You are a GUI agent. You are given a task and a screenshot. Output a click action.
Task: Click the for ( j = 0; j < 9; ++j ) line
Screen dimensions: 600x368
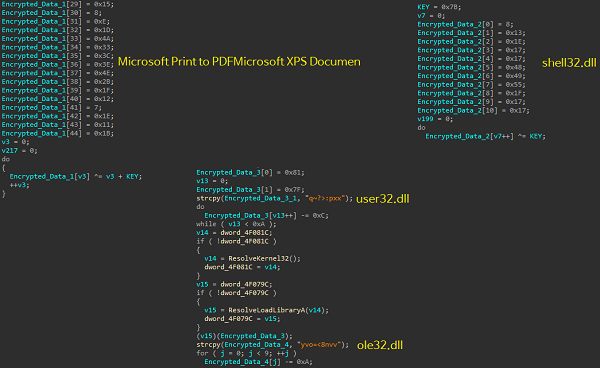246,353
